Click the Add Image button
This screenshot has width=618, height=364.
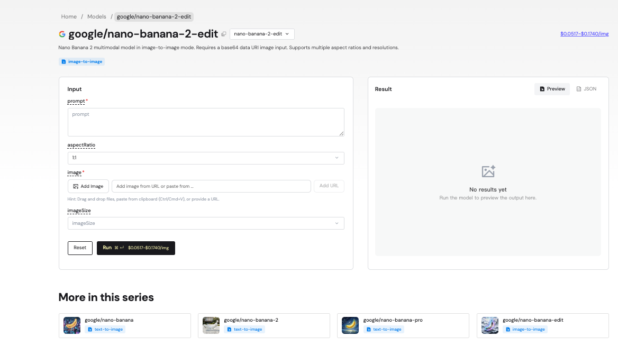(x=88, y=186)
